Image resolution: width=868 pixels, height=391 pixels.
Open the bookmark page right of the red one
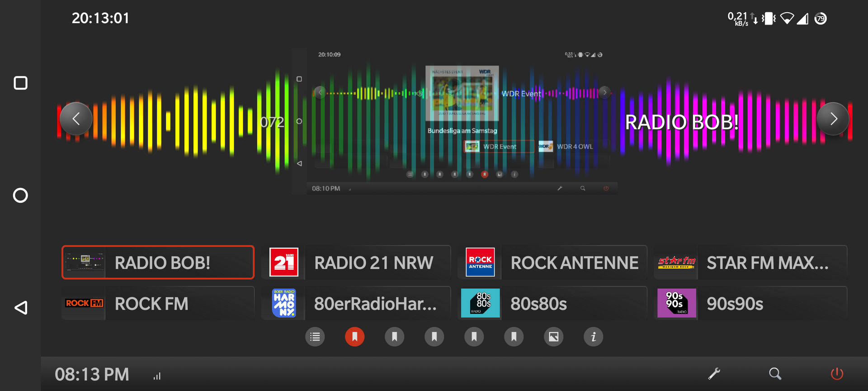click(x=395, y=337)
